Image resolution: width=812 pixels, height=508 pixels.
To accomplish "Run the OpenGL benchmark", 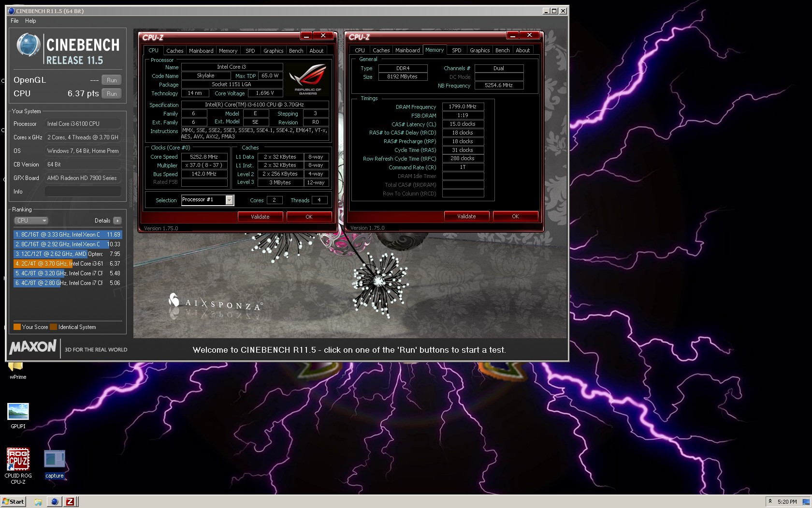I will [112, 80].
